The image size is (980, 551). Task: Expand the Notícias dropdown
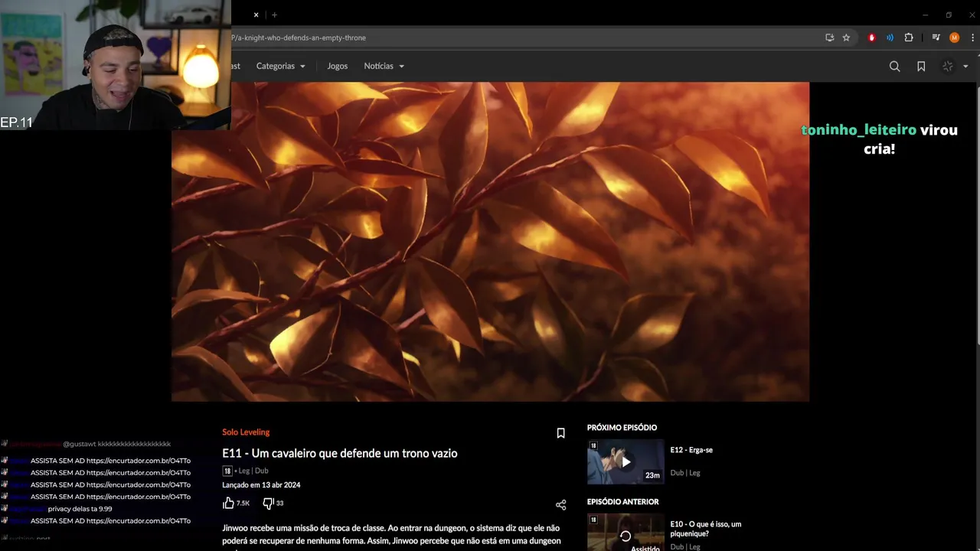384,66
